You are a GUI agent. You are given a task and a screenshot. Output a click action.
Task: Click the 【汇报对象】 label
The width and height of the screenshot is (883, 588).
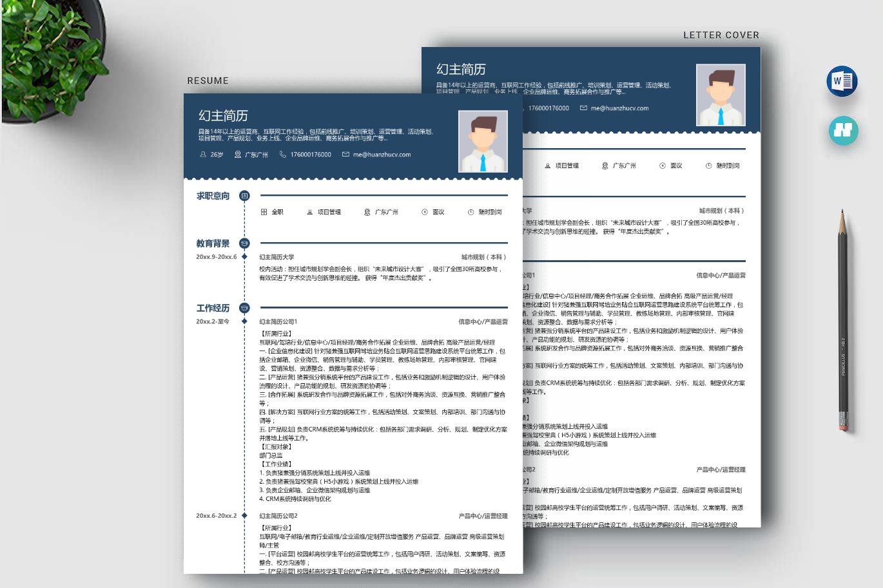click(x=276, y=446)
